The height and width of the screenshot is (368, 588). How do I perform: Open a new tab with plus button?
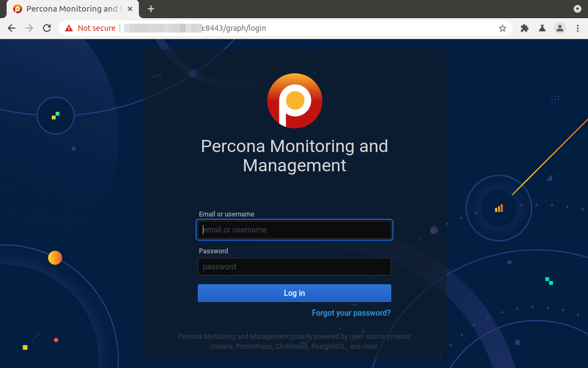(x=151, y=9)
